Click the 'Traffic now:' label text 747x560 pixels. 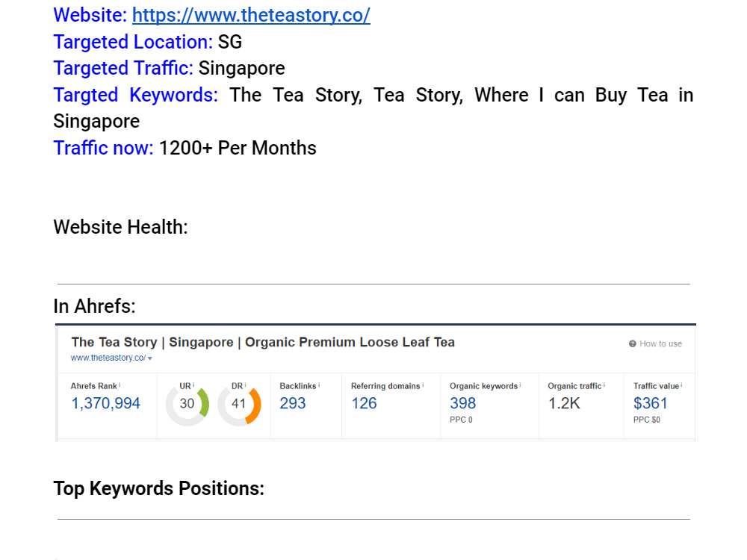(x=103, y=148)
